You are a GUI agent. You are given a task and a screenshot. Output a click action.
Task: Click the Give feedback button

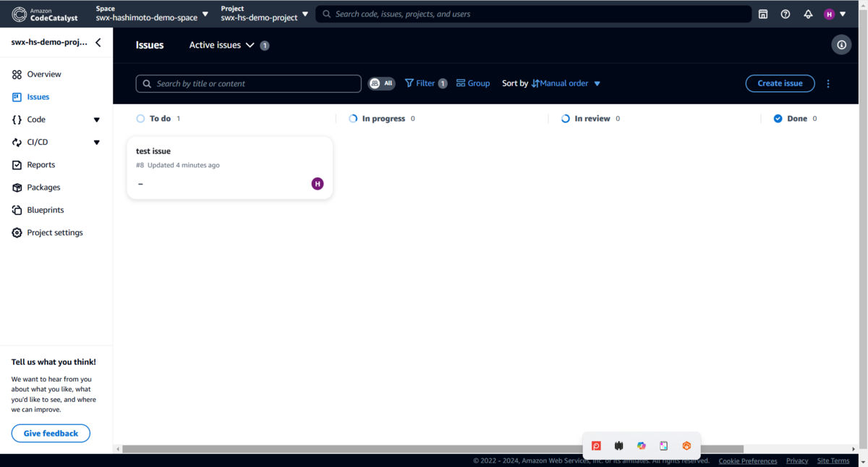click(x=51, y=433)
